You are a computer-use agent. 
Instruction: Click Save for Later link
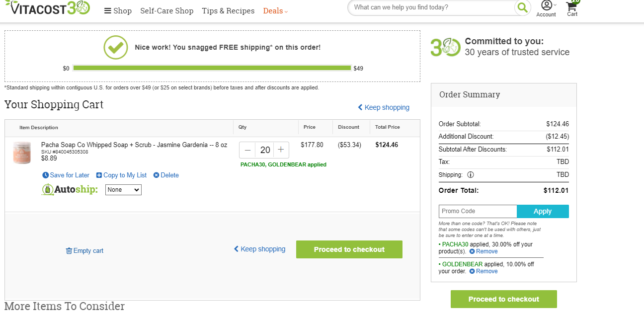66,175
